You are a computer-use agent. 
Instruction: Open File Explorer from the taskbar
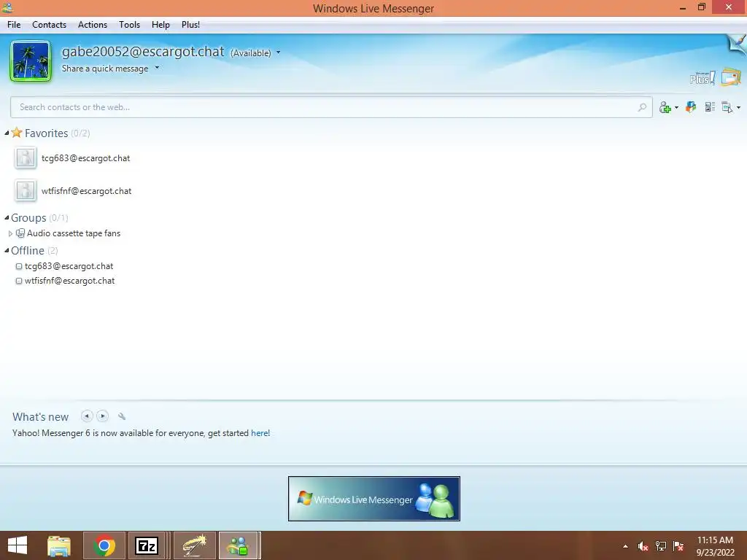[x=59, y=545]
